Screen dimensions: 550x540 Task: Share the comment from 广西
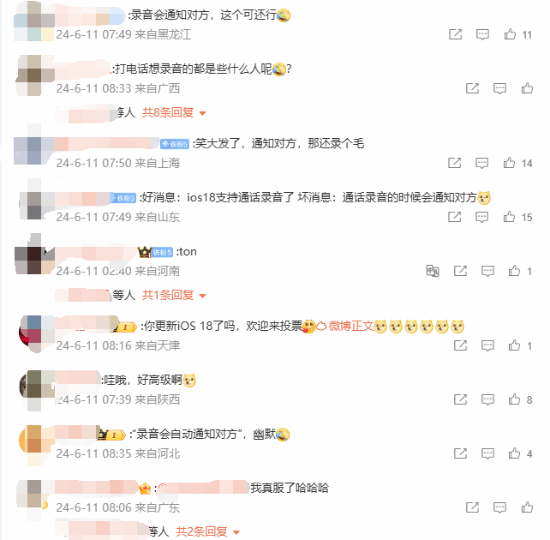coord(472,88)
